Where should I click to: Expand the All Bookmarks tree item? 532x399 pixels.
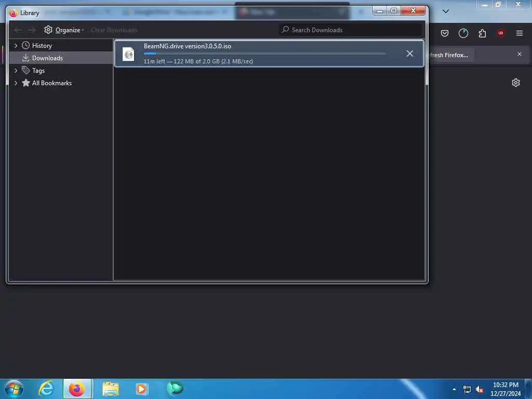pos(16,83)
